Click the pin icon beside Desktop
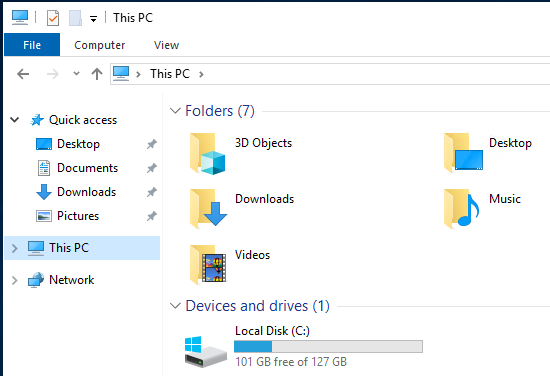This screenshot has width=550, height=376. tap(152, 144)
